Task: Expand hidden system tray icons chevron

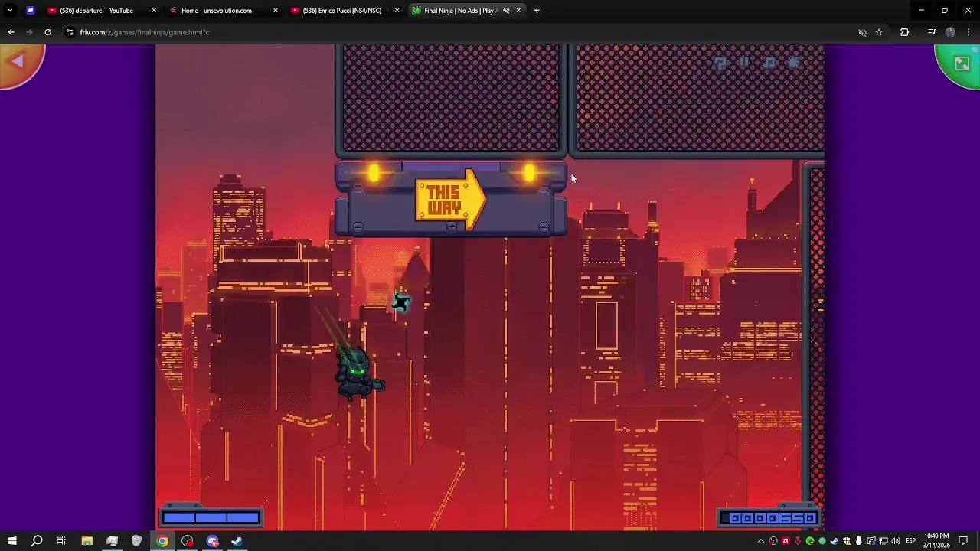Action: click(761, 541)
